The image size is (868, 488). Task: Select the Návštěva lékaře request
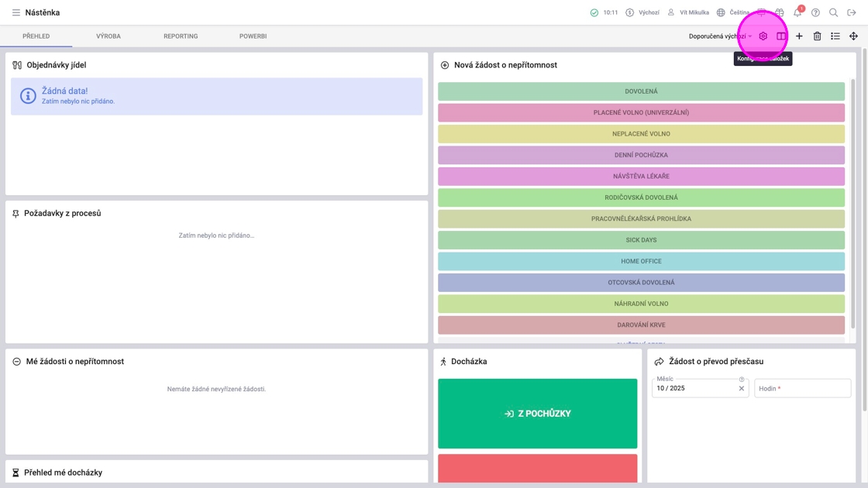point(641,176)
